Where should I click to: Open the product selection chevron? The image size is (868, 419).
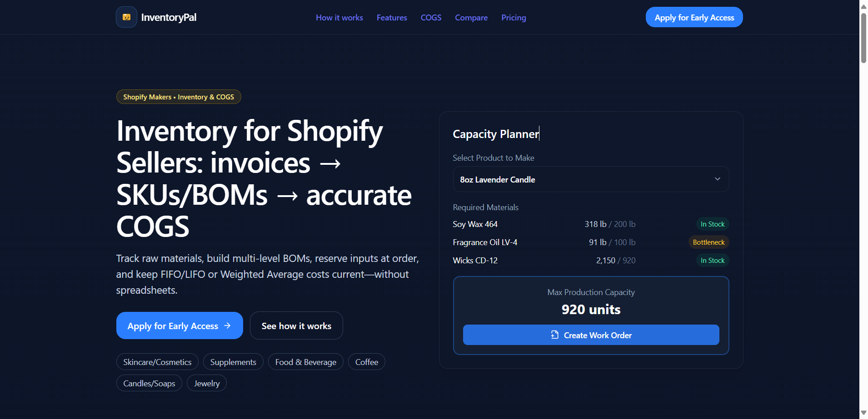click(x=717, y=179)
